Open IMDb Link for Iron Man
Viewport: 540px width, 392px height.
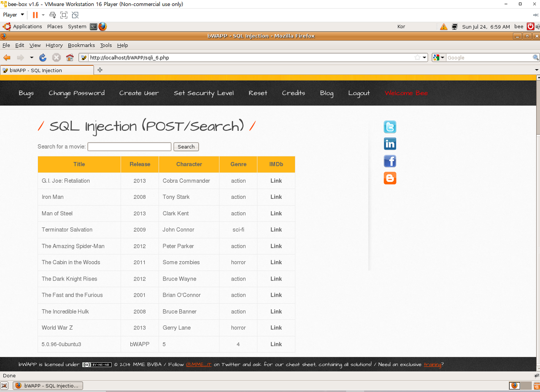point(276,197)
